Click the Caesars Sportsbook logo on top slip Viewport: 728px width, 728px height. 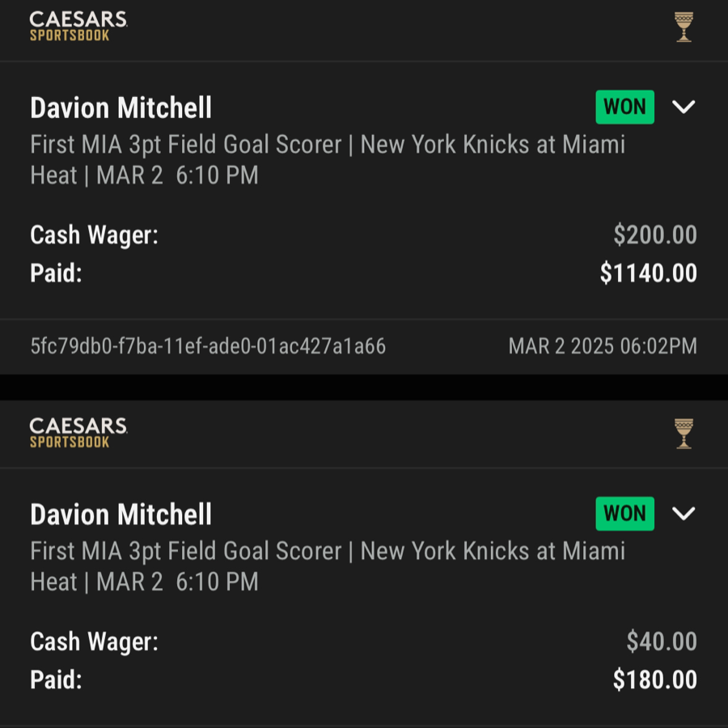pyautogui.click(x=77, y=25)
